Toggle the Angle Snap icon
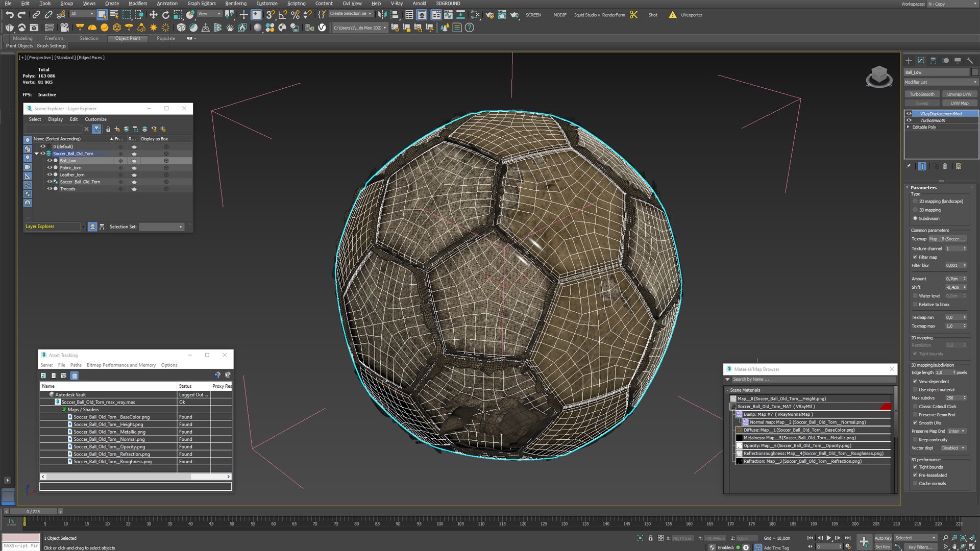 tap(282, 15)
